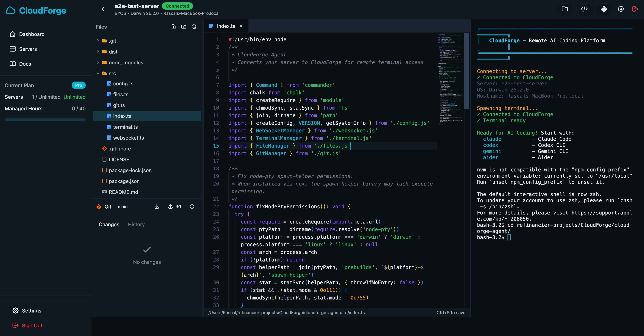Toggle the Git panel icon in header

click(x=604, y=9)
